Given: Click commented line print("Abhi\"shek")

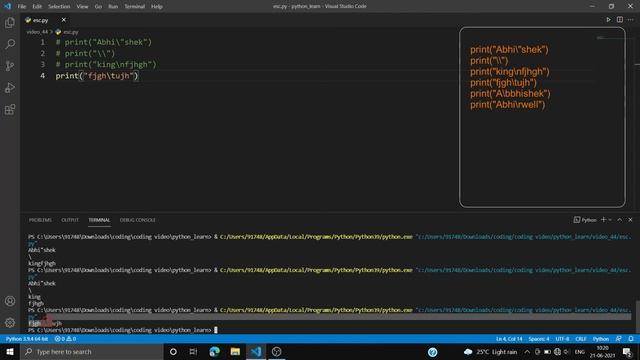Looking at the screenshot, I should click(x=104, y=42).
